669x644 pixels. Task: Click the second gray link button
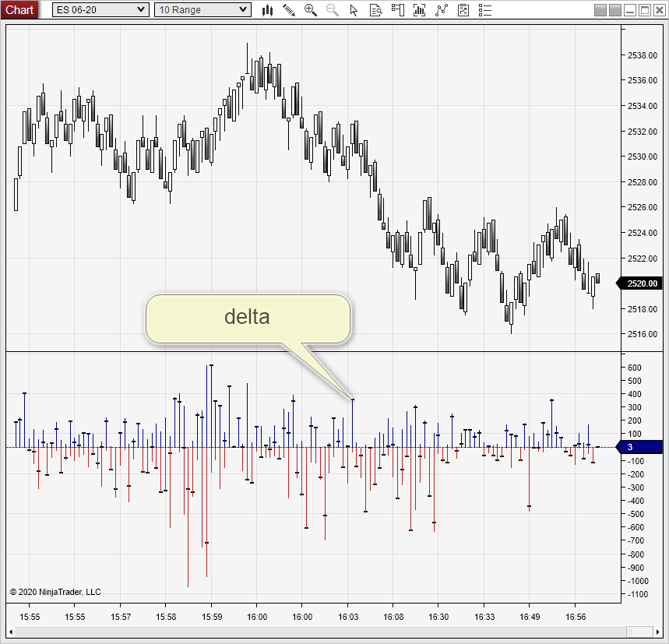pyautogui.click(x=614, y=10)
